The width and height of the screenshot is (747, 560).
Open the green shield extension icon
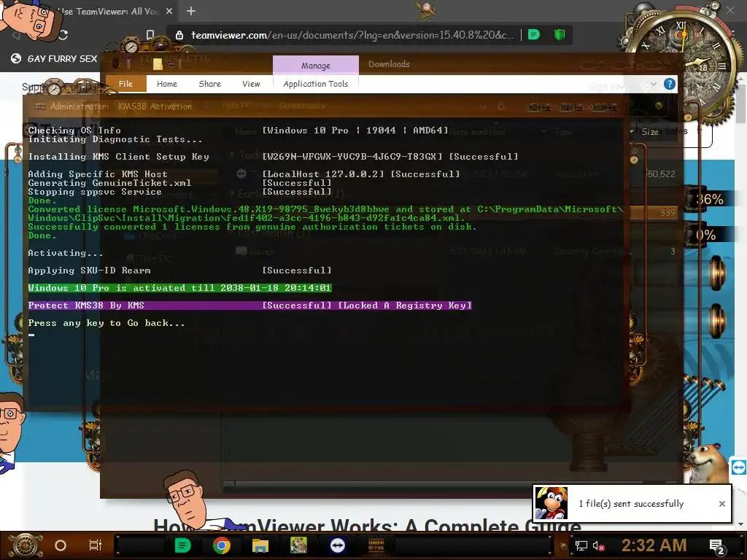[560, 35]
